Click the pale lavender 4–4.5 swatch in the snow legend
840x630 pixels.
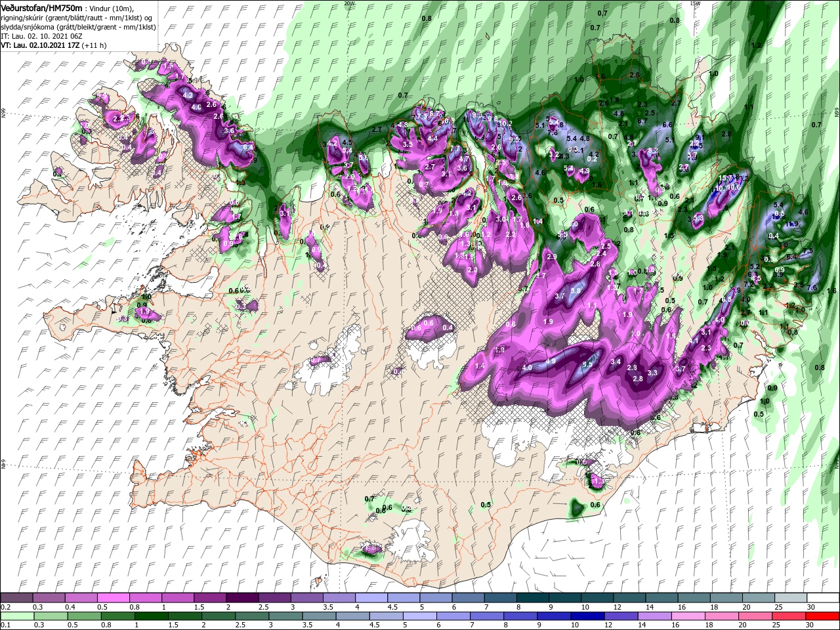[x=370, y=598]
